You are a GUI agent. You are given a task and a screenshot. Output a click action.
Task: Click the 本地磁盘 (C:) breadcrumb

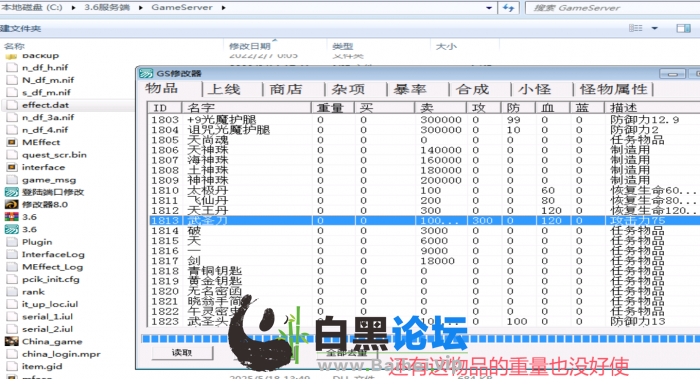coord(32,8)
